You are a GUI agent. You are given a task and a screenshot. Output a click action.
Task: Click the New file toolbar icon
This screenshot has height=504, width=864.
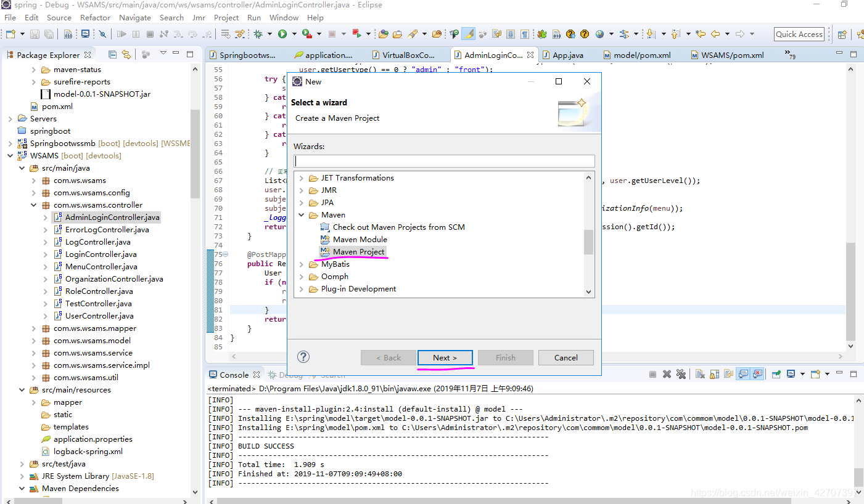(10, 34)
